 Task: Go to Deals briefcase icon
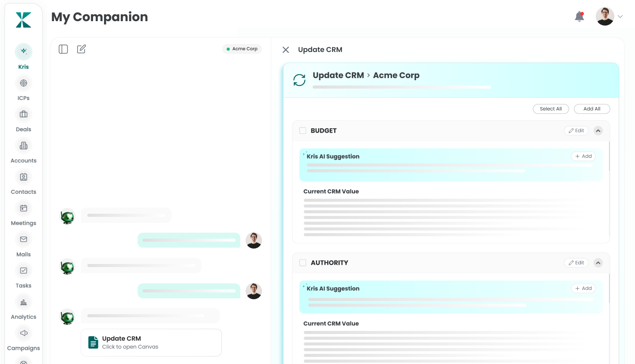click(23, 114)
